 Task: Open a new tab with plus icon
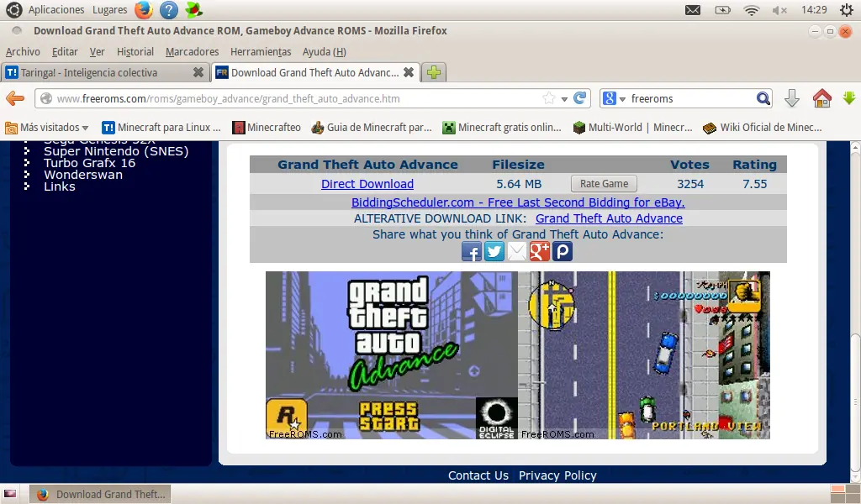click(x=434, y=72)
